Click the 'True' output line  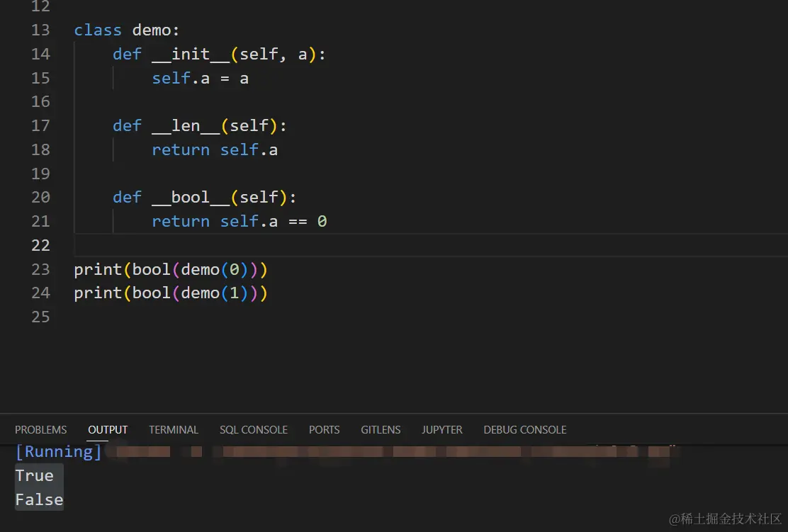pyautogui.click(x=34, y=476)
